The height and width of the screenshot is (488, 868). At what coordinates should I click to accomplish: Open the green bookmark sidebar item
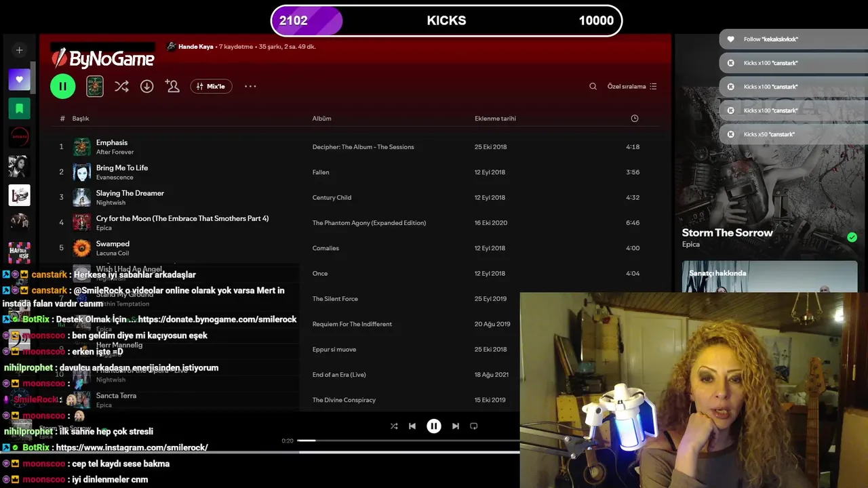click(x=19, y=108)
